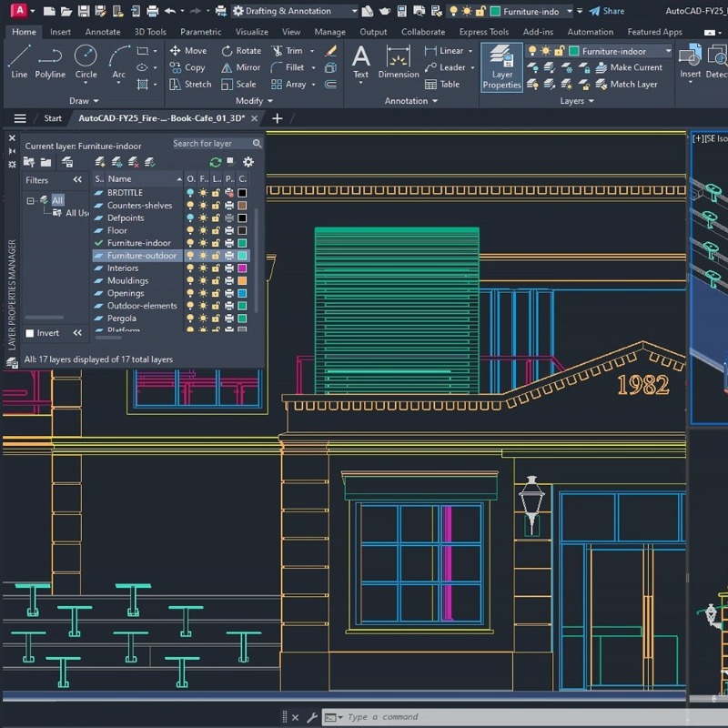Open the Dimension annotation tool

399,60
